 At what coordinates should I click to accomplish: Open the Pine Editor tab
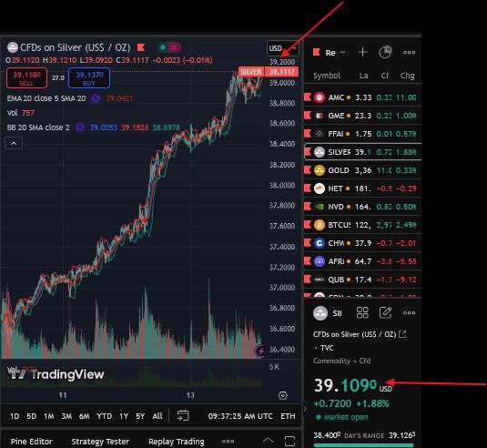click(x=31, y=442)
